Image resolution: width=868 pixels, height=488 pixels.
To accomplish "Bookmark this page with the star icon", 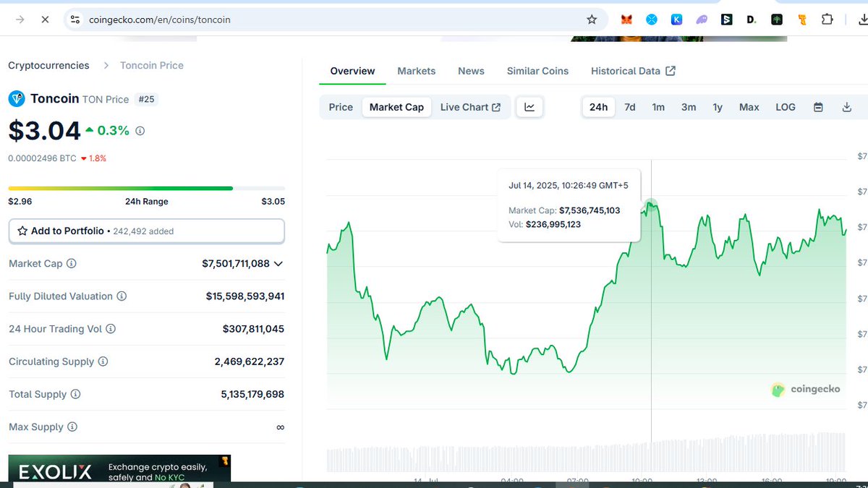I will 592,20.
